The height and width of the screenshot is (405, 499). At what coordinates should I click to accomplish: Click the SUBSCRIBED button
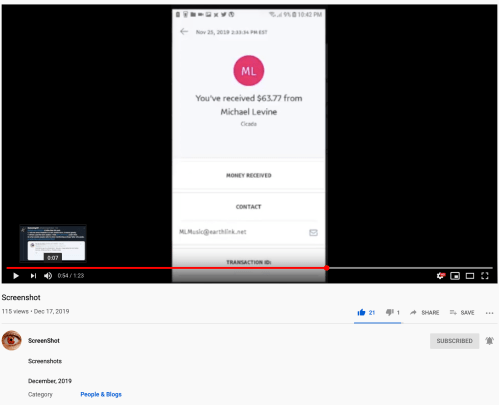455,341
